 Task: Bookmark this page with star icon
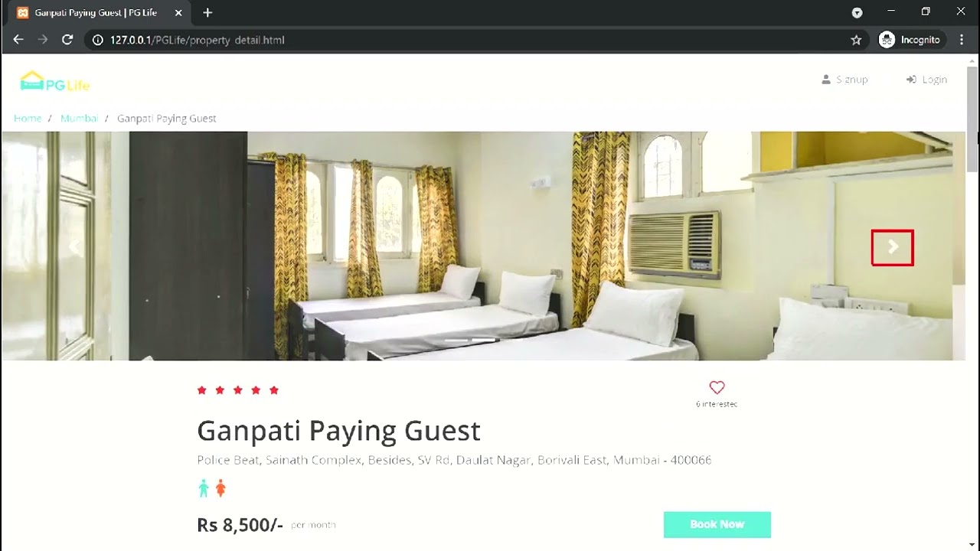point(856,40)
